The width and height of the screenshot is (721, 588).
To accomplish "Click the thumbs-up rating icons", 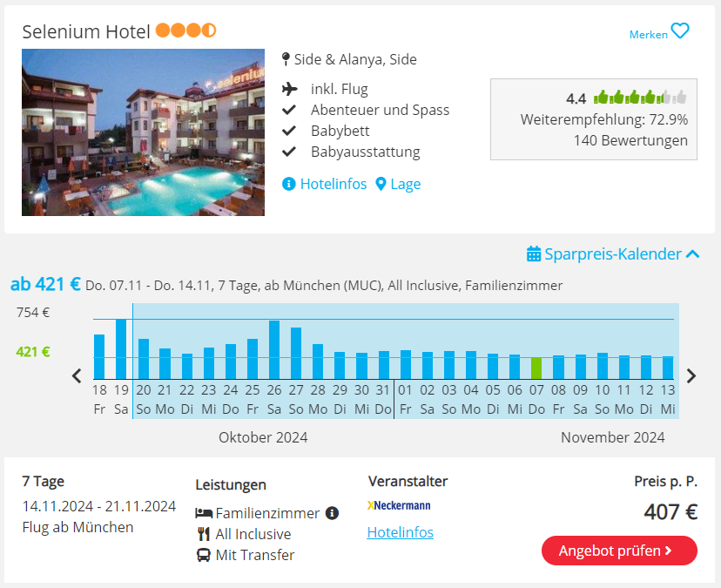I will tap(640, 97).
